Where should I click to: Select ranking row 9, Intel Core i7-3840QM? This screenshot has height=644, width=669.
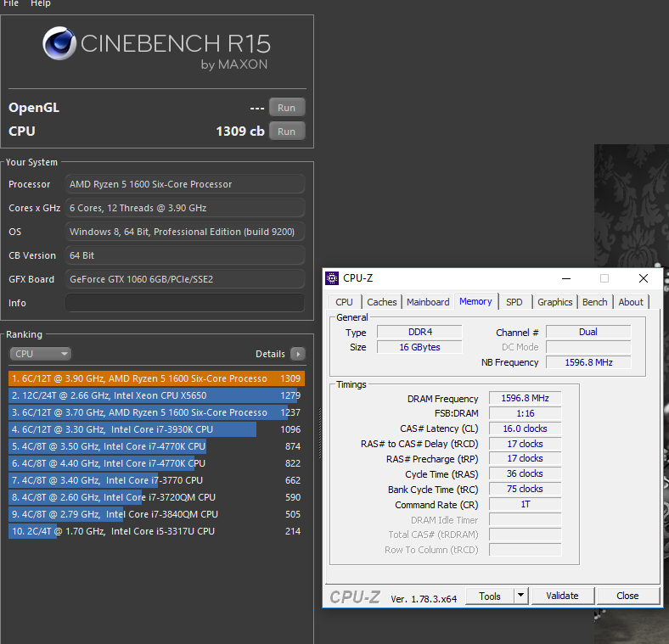156,514
